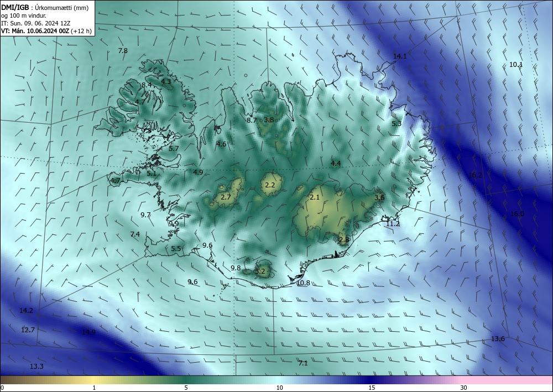Click the 7.1 precipitation value

303,363
